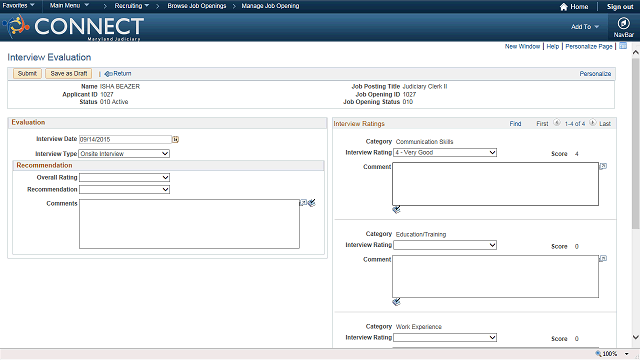Viewport: 640px width, 360px height.
Task: Open the Interview Type dropdown
Action: click(x=124, y=154)
